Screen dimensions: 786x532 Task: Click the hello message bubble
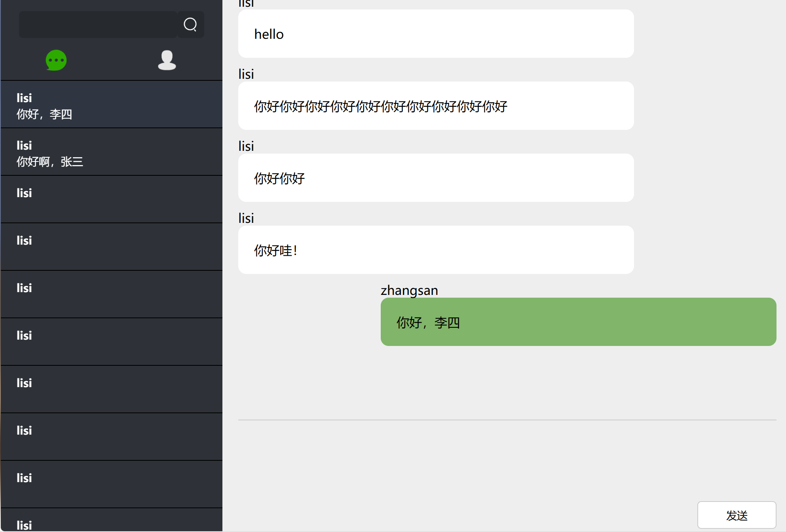point(436,34)
